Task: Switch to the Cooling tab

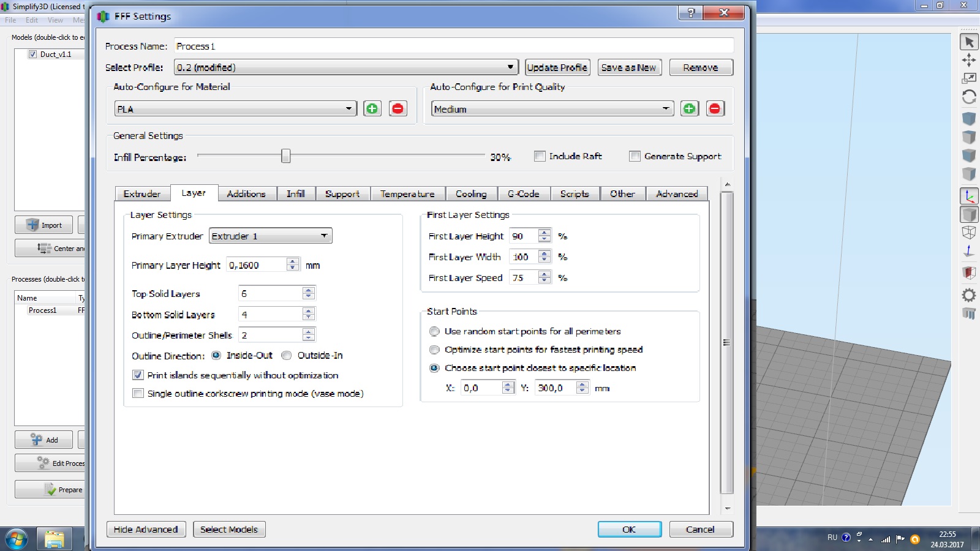Action: coord(471,193)
